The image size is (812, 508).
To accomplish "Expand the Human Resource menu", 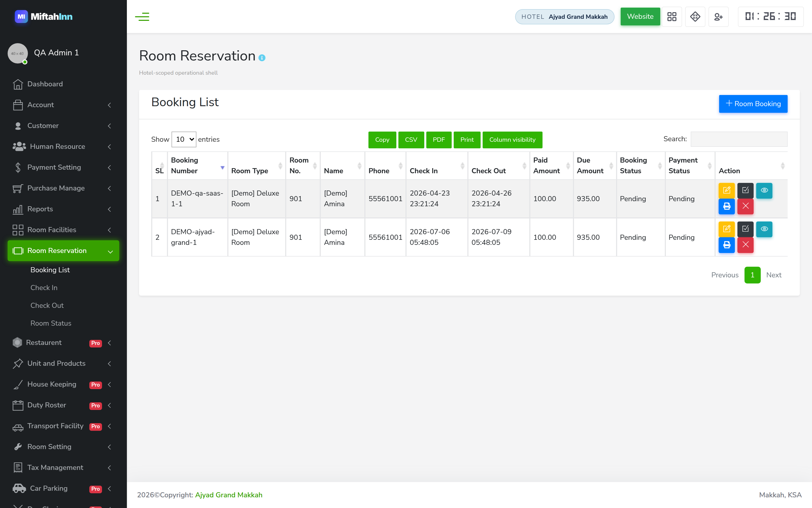I will click(x=63, y=147).
